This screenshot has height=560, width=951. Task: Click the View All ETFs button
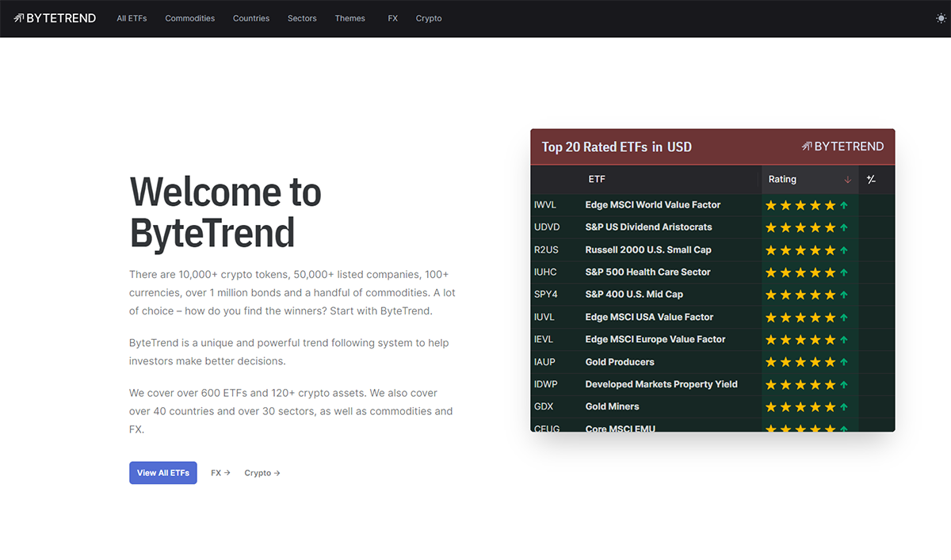click(x=163, y=473)
